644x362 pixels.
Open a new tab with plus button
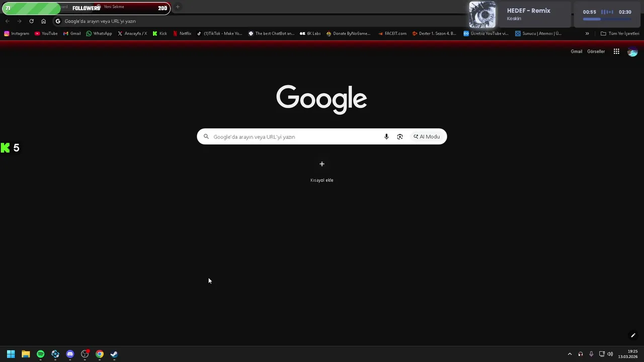(178, 7)
